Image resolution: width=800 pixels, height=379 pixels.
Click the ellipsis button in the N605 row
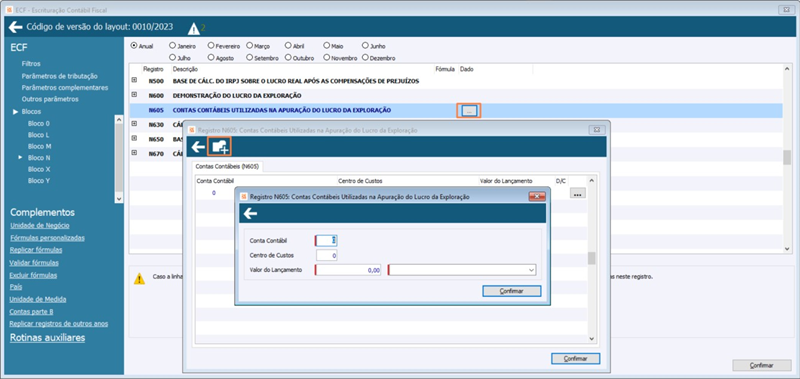pos(469,110)
